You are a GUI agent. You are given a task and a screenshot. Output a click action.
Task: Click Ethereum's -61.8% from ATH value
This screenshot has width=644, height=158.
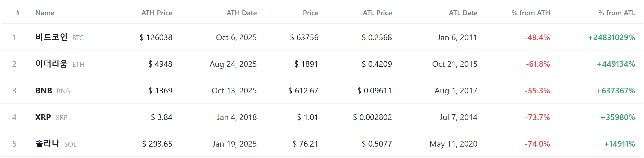coord(538,64)
